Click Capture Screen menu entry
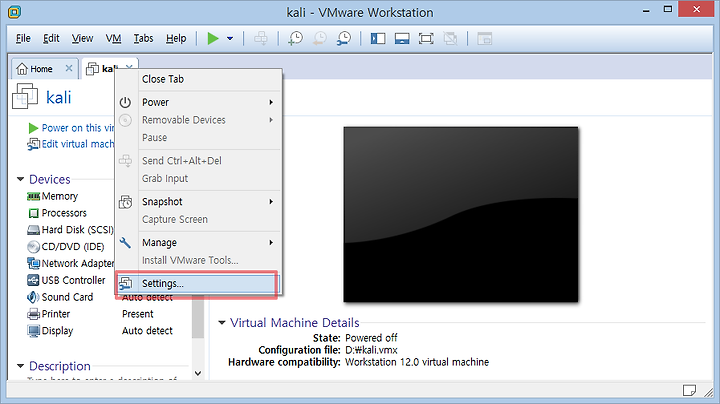 [198, 219]
